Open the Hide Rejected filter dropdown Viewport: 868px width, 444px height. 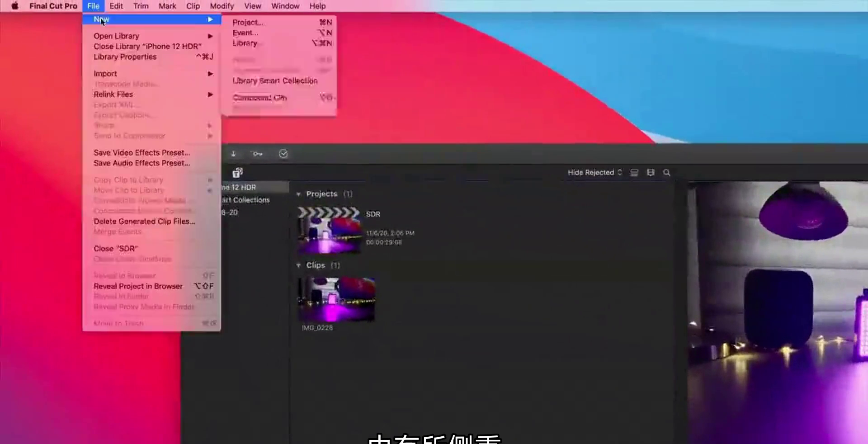click(x=595, y=172)
